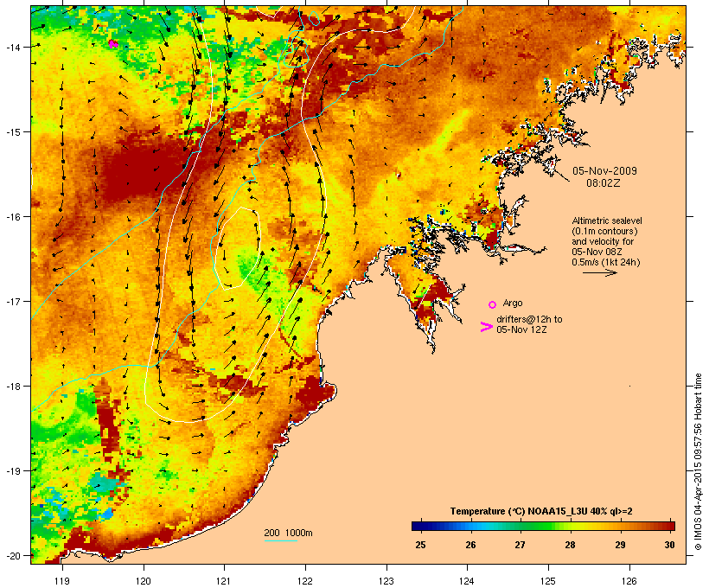Click the colorbar value 25

(x=420, y=545)
